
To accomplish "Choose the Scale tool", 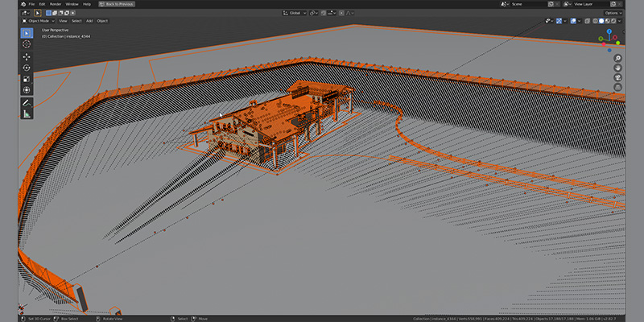I will point(27,79).
